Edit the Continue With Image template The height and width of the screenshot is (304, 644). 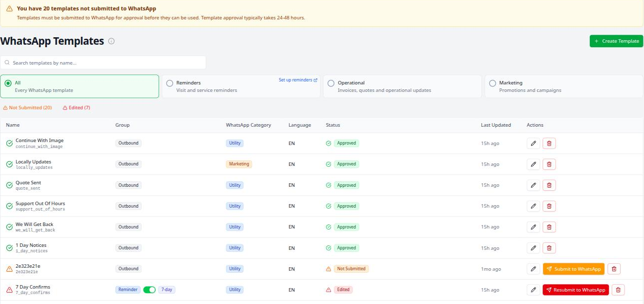(533, 144)
